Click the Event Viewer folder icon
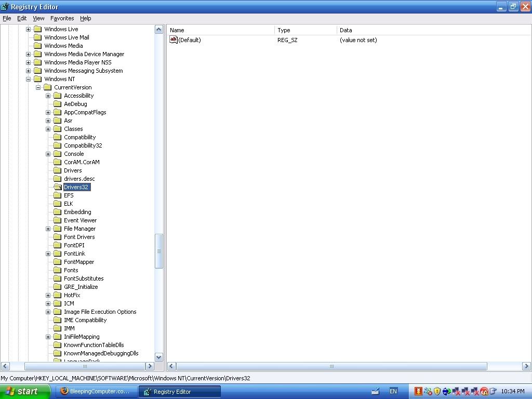This screenshot has height=399, width=532. tap(58, 220)
